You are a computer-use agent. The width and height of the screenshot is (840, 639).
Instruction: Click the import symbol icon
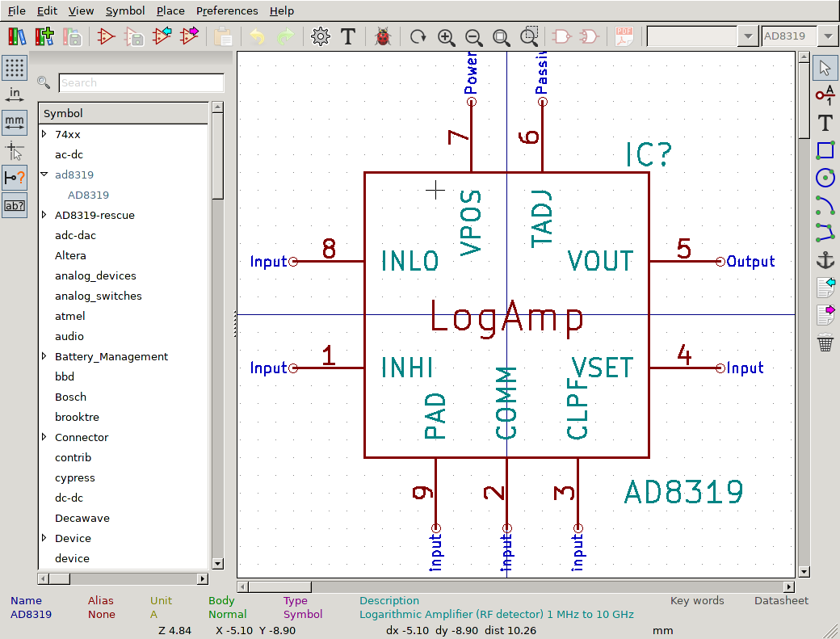(x=162, y=36)
